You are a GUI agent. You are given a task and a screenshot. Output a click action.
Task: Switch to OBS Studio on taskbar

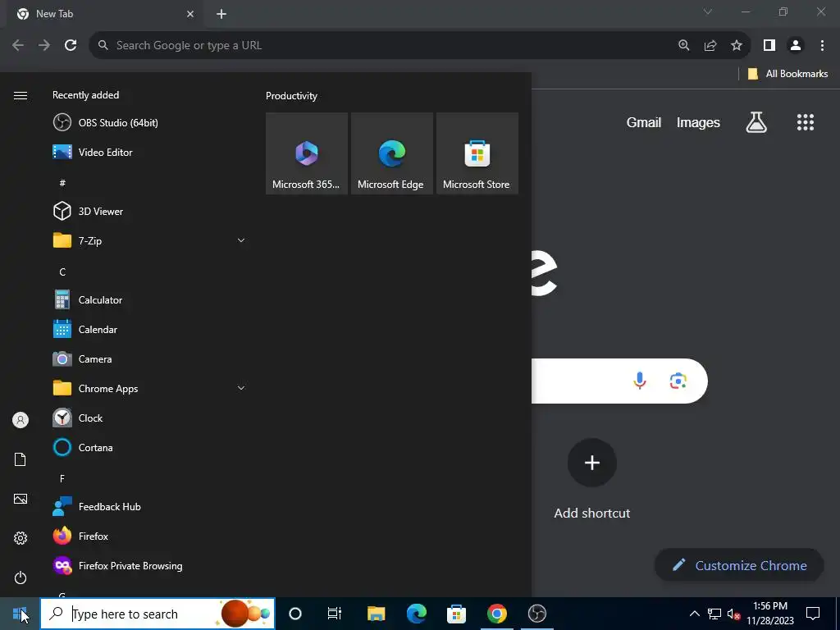click(536, 614)
